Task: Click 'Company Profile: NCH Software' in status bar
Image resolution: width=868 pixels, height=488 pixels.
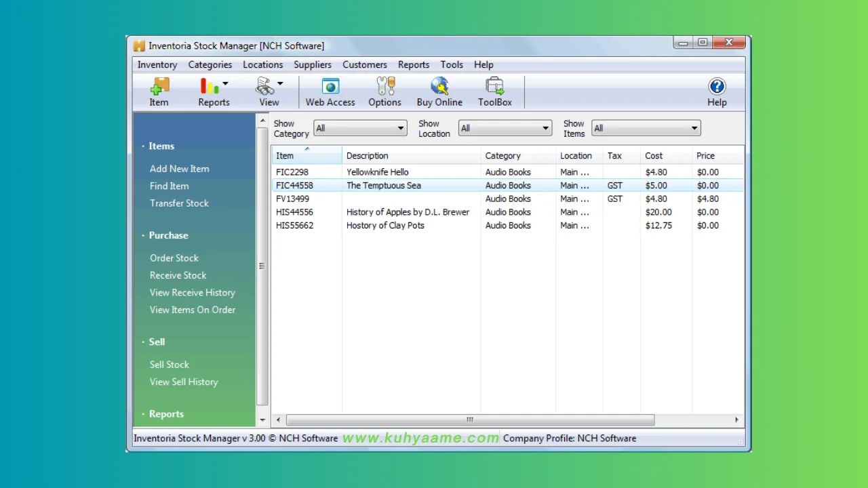Action: pyautogui.click(x=570, y=438)
